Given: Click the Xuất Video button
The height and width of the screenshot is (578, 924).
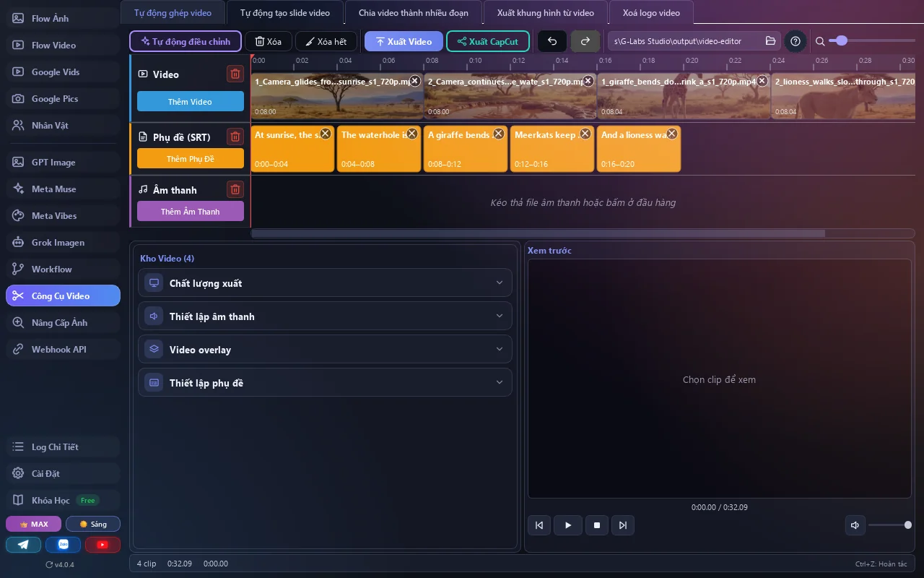Looking at the screenshot, I should [404, 41].
